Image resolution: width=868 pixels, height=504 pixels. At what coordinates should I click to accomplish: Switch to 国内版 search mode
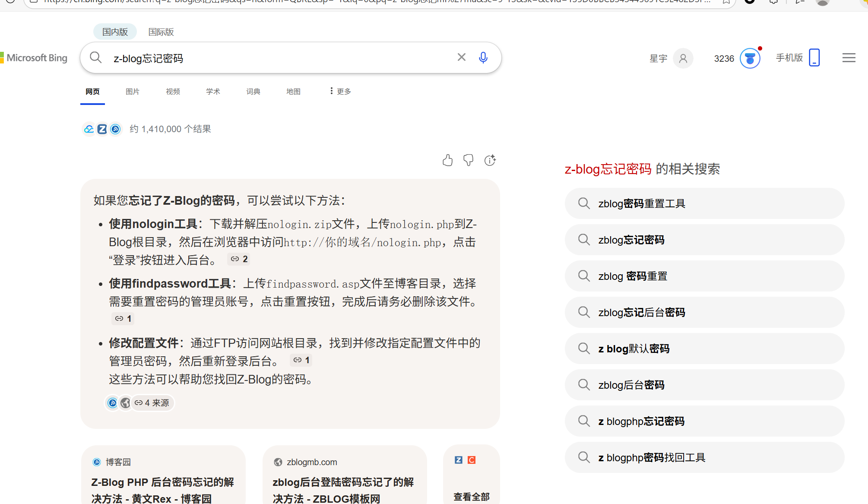point(115,32)
